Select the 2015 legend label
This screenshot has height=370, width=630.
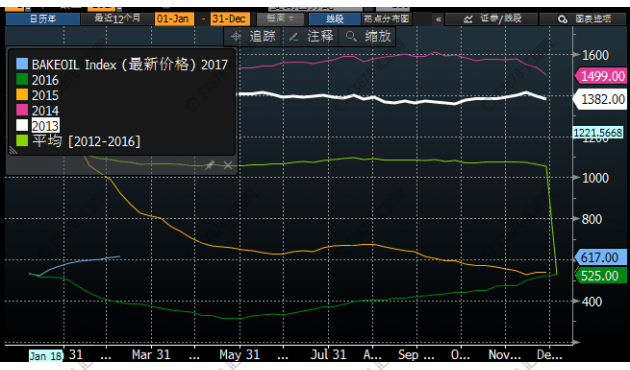(45, 95)
